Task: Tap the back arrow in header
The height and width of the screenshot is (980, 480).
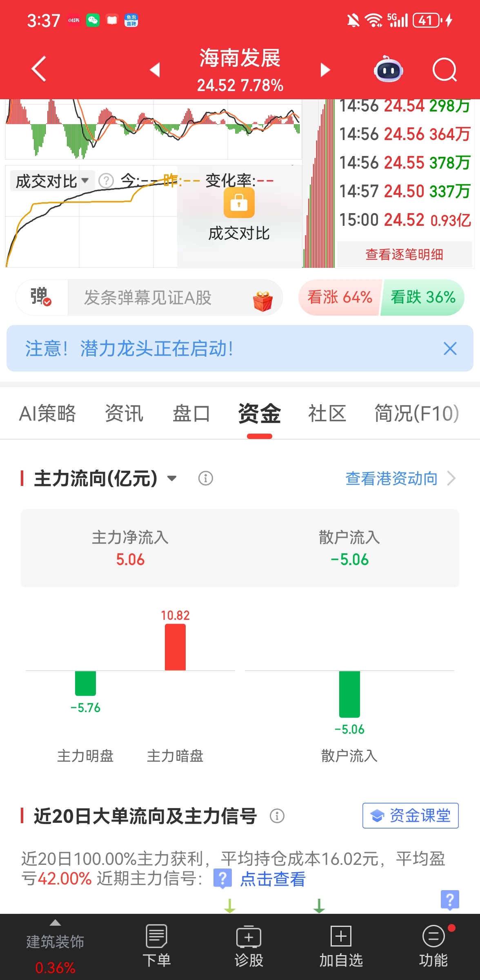Action: [x=39, y=69]
